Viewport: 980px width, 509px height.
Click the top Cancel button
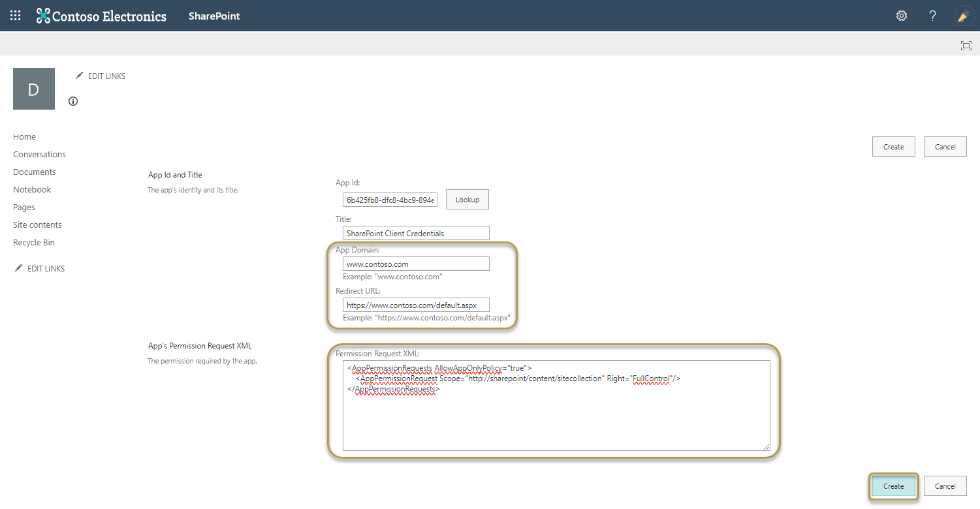pos(945,147)
